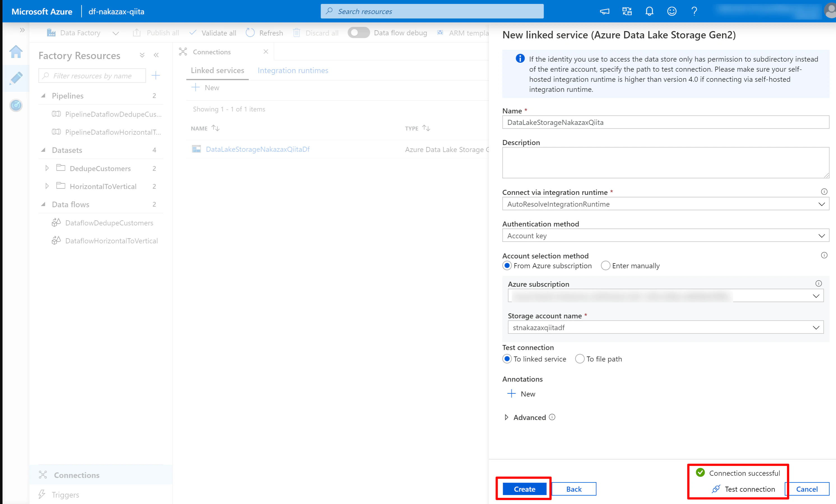Open DataLakeStorageNakazaxQiitaDf linked service
This screenshot has width=836, height=504.
click(258, 149)
